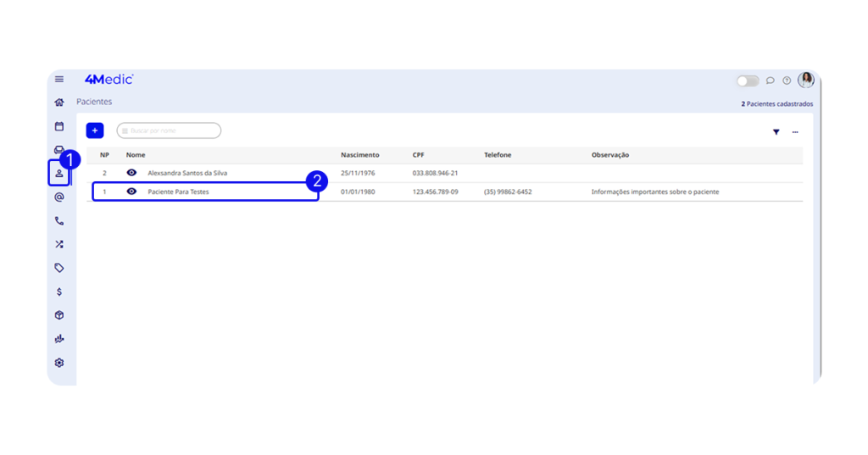
Task: Switch the toggle in the top bar
Action: (x=747, y=80)
